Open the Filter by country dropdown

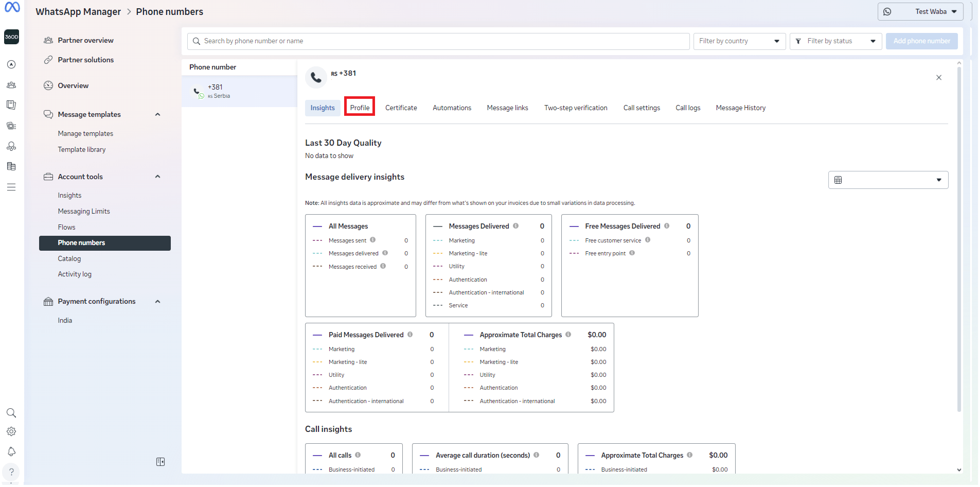point(739,41)
